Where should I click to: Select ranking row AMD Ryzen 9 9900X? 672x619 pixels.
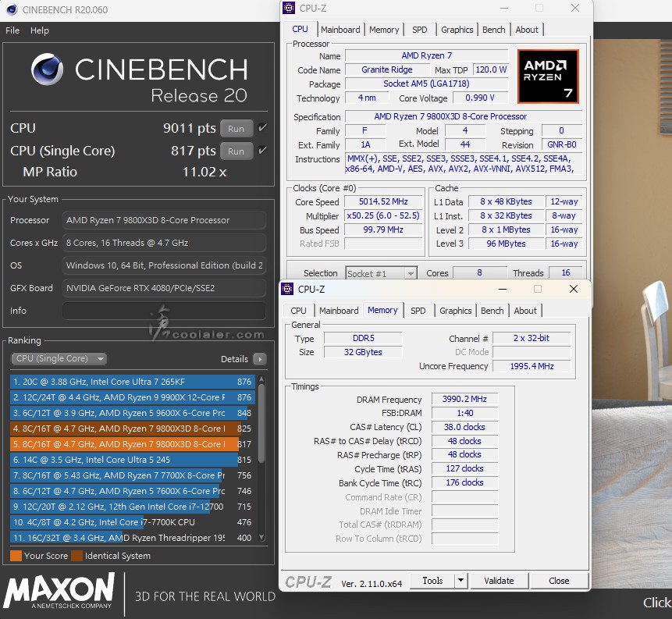pos(133,397)
